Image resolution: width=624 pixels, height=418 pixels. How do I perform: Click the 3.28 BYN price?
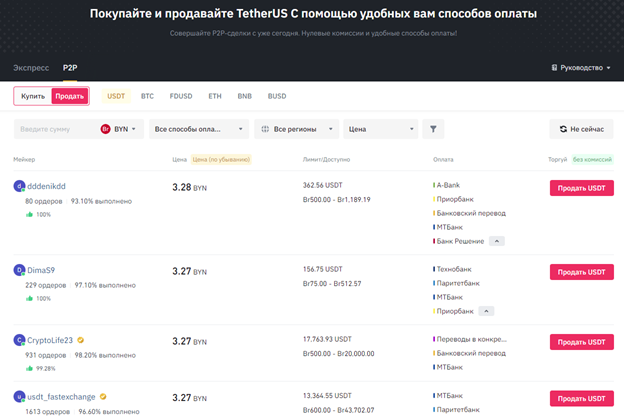point(189,188)
